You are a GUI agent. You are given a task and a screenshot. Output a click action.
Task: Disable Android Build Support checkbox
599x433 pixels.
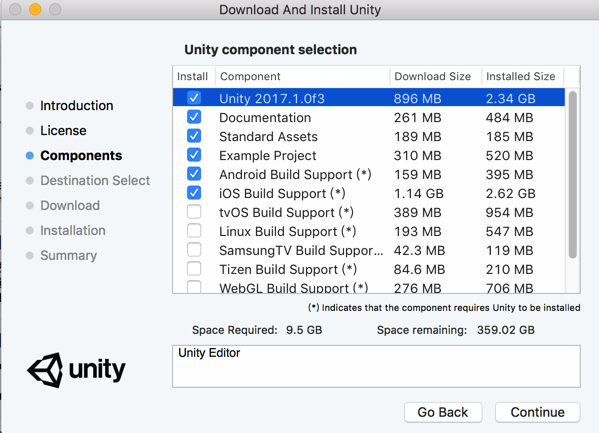point(194,174)
